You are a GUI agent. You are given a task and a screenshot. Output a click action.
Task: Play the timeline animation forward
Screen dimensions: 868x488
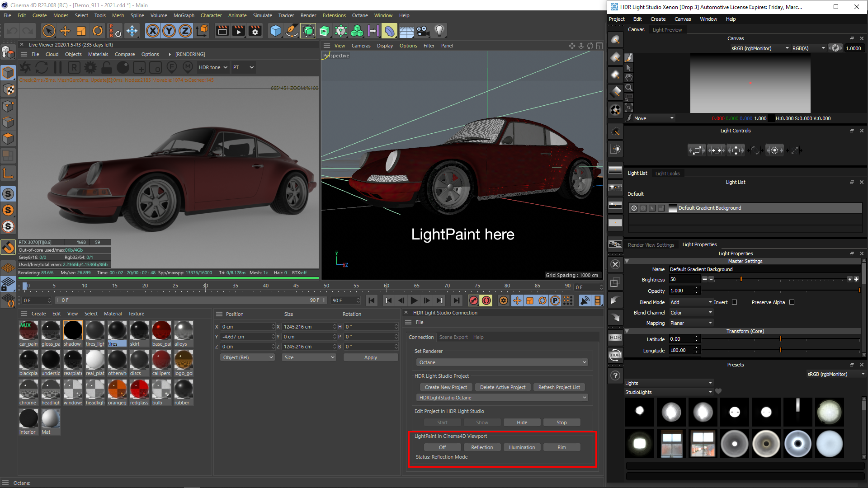pyautogui.click(x=414, y=300)
